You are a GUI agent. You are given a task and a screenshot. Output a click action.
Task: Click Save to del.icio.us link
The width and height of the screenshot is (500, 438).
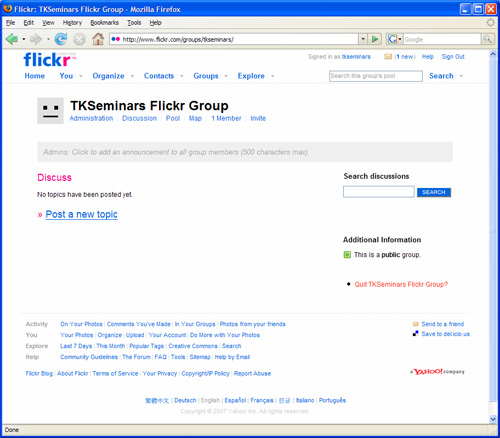[x=446, y=334]
